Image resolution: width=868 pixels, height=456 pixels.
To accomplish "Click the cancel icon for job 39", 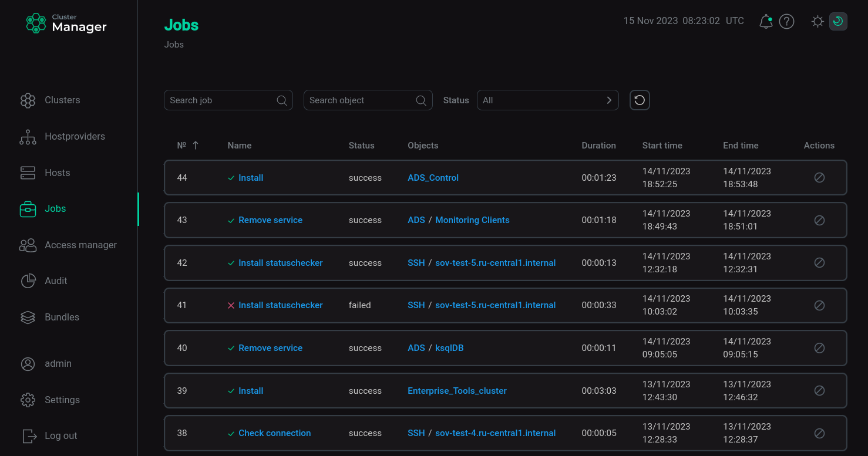I will tap(819, 391).
